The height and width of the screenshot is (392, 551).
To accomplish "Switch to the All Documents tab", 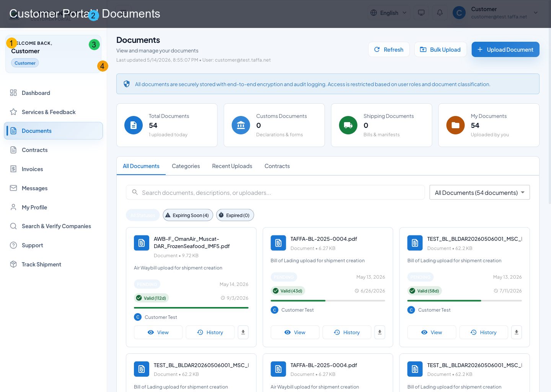I will (141, 166).
